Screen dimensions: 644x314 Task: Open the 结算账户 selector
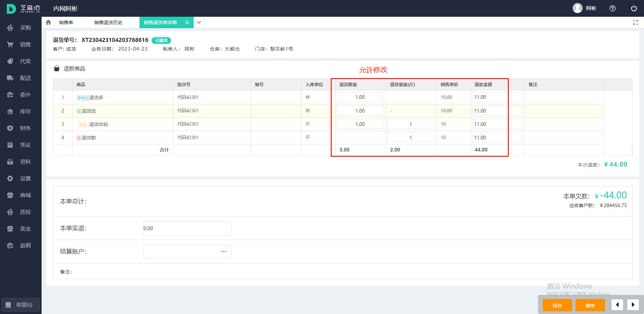pos(187,252)
